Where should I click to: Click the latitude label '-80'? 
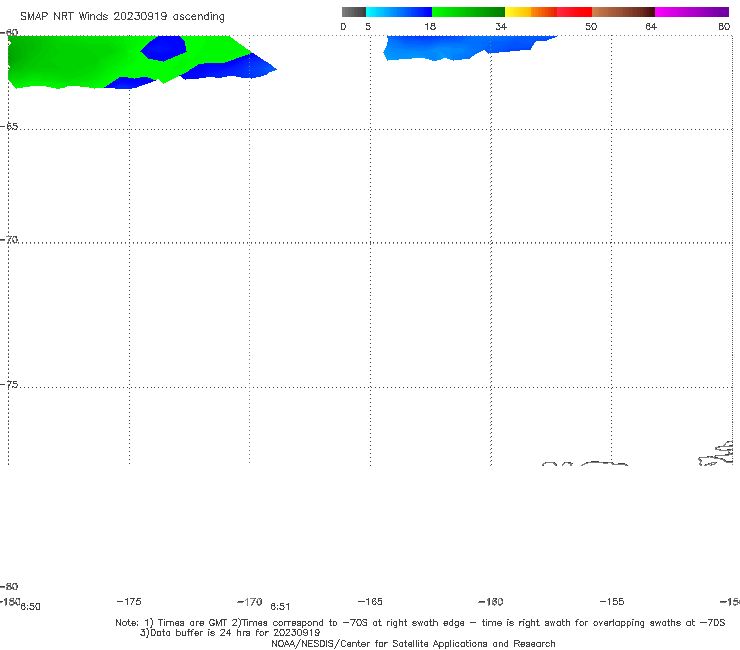[x=9, y=586]
